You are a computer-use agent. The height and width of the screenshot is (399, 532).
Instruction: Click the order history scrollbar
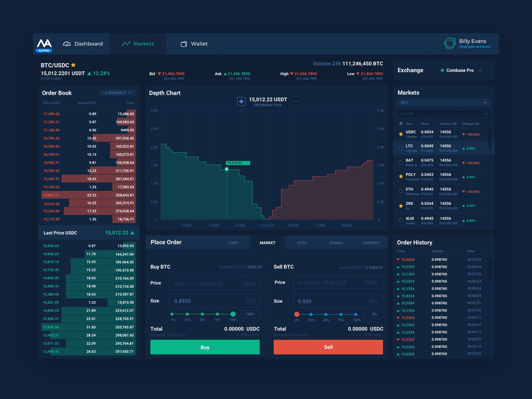coord(490,269)
